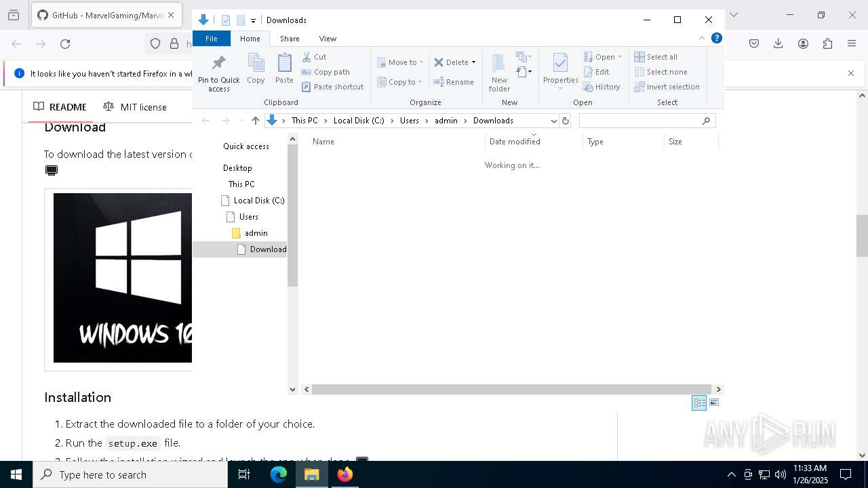Switch to Large icons view
The image size is (868, 488).
(713, 403)
